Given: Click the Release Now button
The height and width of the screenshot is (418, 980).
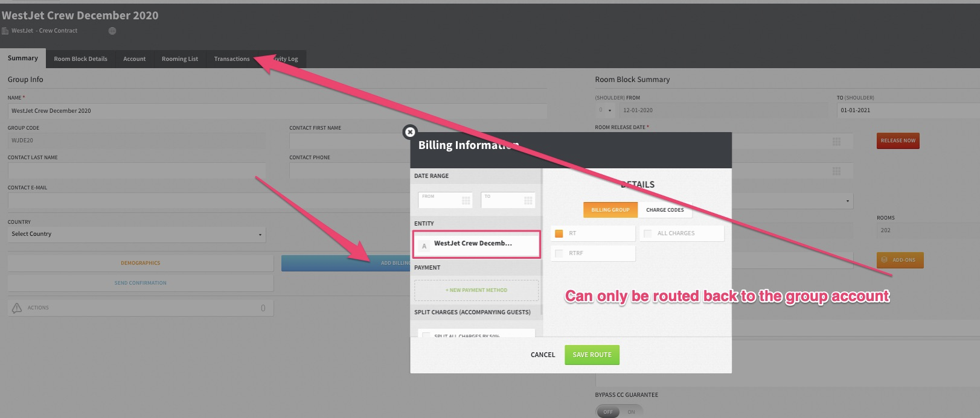Looking at the screenshot, I should [x=898, y=141].
